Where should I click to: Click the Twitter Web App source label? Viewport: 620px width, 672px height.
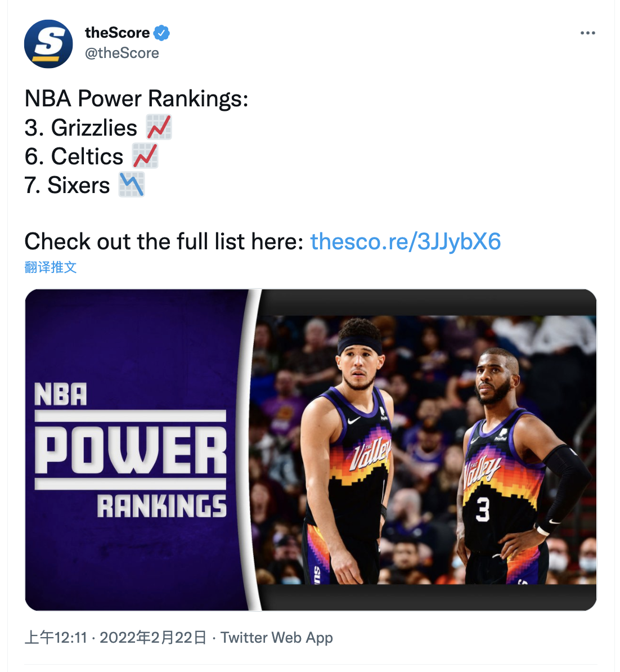point(277,638)
